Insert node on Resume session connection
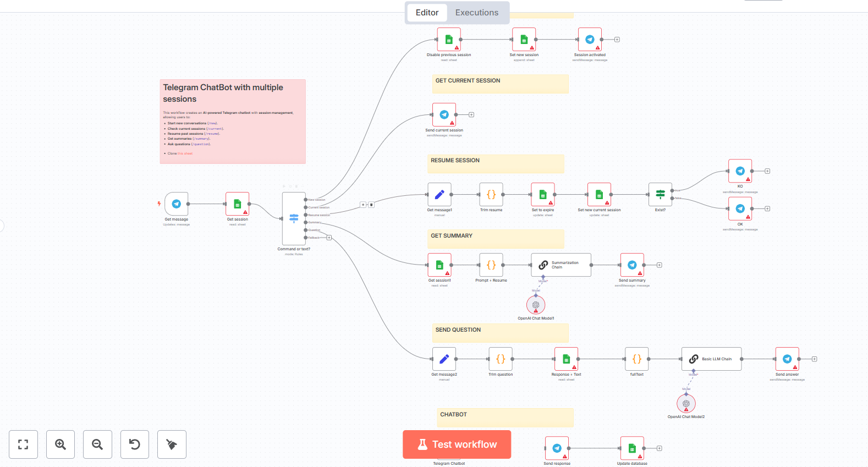The height and width of the screenshot is (467, 868). (x=363, y=205)
